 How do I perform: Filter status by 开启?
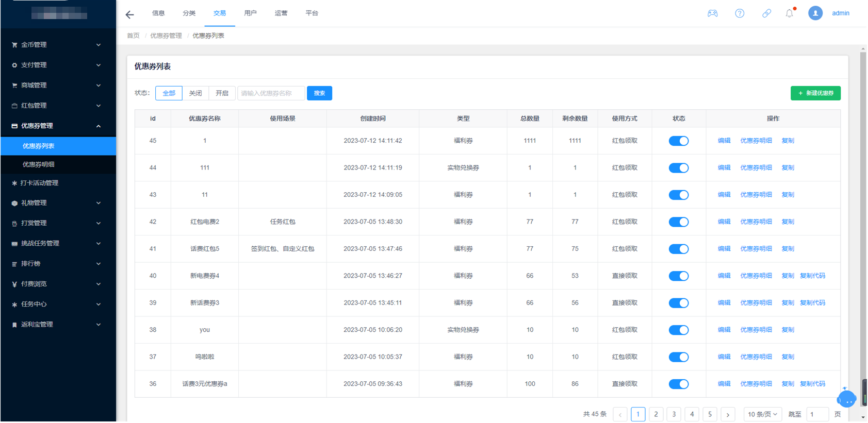222,93
